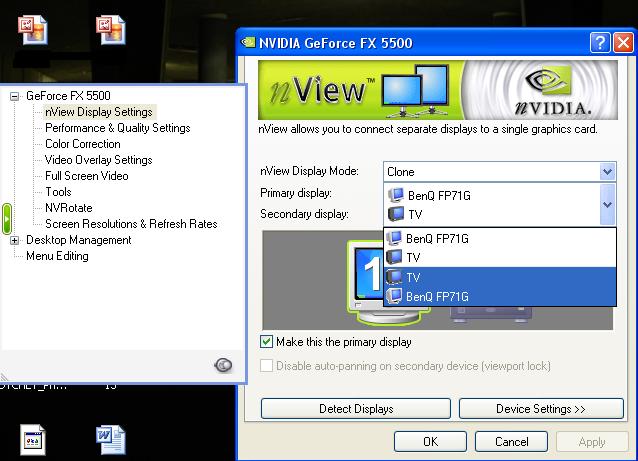This screenshot has width=638, height=461.
Task: Open Performance & Quality Settings in the tree
Action: pyautogui.click(x=117, y=128)
